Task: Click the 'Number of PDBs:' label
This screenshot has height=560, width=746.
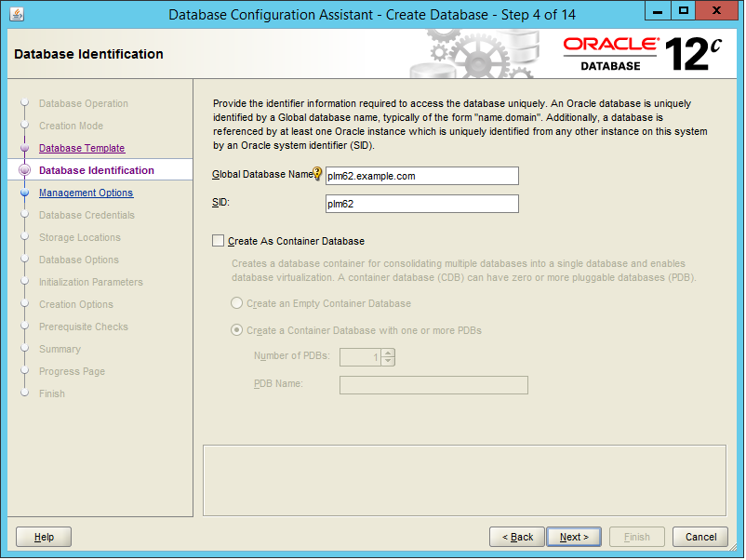Action: click(292, 355)
